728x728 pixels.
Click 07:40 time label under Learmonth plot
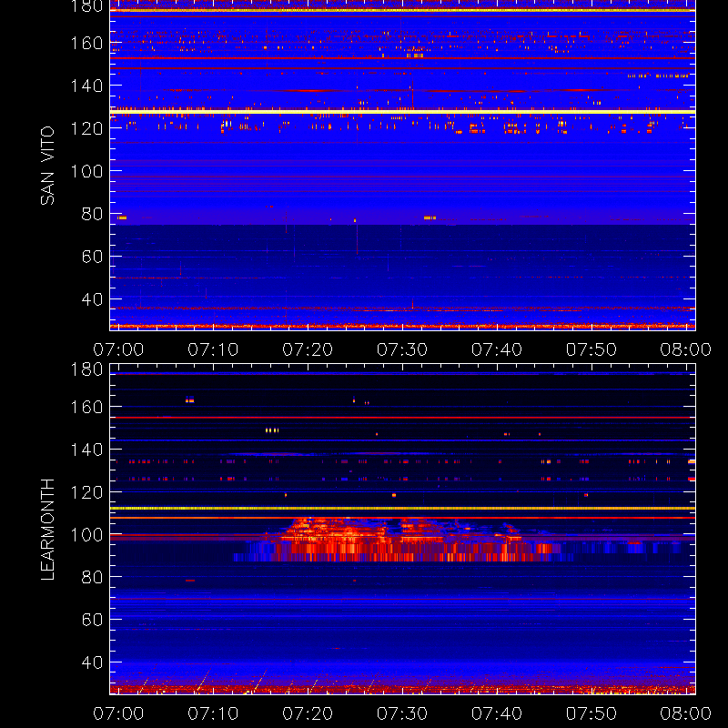[x=497, y=713]
